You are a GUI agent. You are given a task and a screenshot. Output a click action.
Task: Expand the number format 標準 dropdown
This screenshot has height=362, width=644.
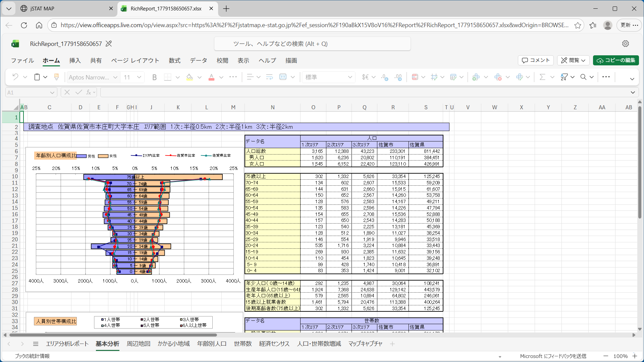tap(328, 77)
